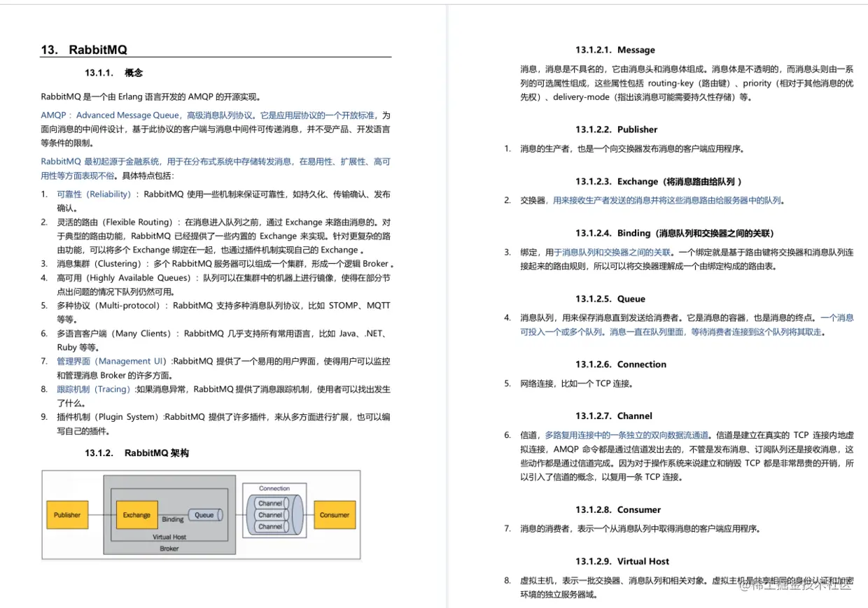Click the "Connection" label in the diagram
The image size is (868, 608).
pyautogui.click(x=274, y=488)
